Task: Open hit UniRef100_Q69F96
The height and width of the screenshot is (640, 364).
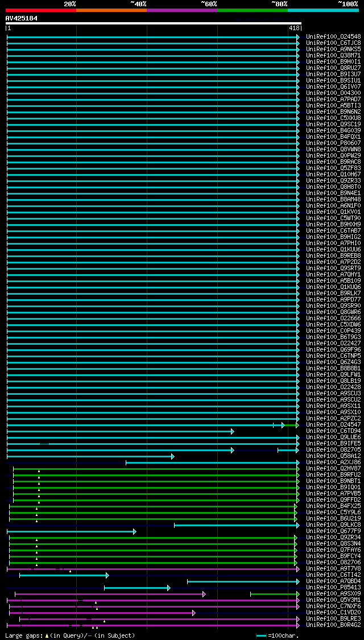Action: point(333,349)
